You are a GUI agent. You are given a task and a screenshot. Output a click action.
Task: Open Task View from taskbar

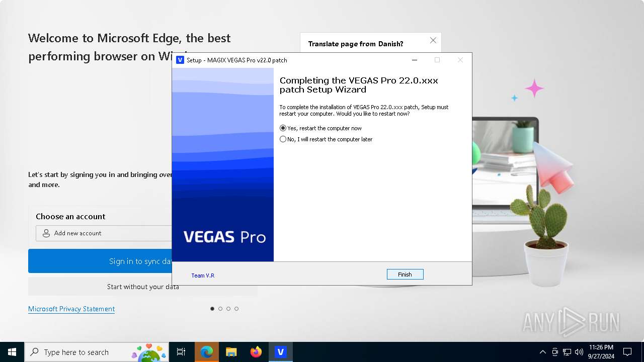click(x=181, y=352)
